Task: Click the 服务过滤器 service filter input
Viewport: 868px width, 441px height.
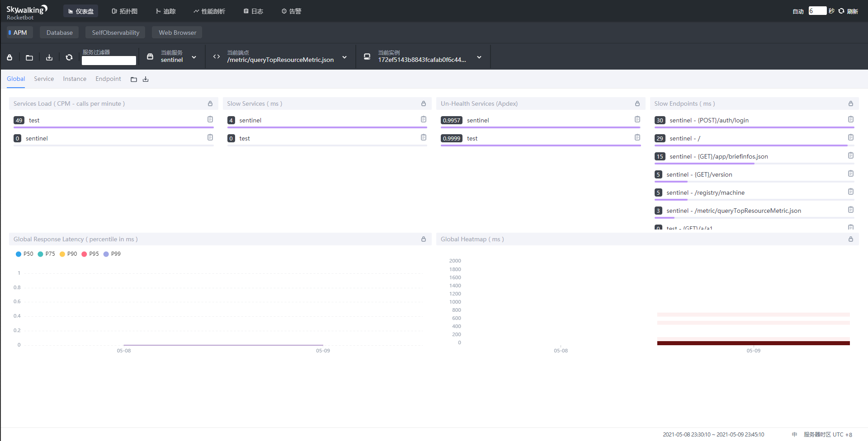Action: (x=109, y=61)
